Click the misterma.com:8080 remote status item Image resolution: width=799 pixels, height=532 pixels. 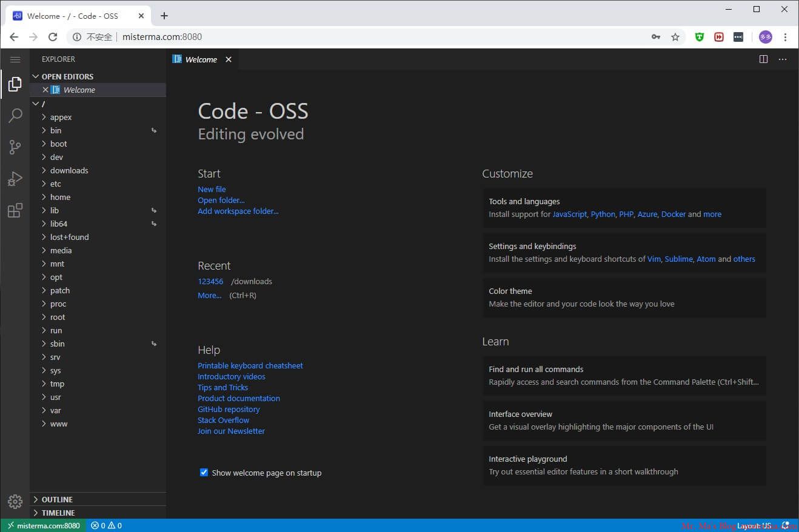point(44,525)
